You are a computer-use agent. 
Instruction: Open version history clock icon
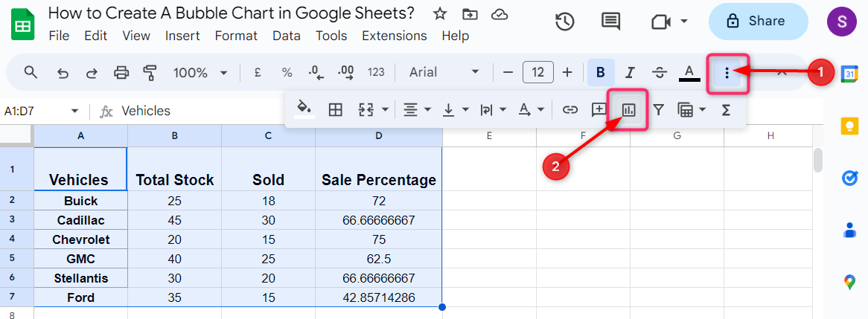pos(565,22)
